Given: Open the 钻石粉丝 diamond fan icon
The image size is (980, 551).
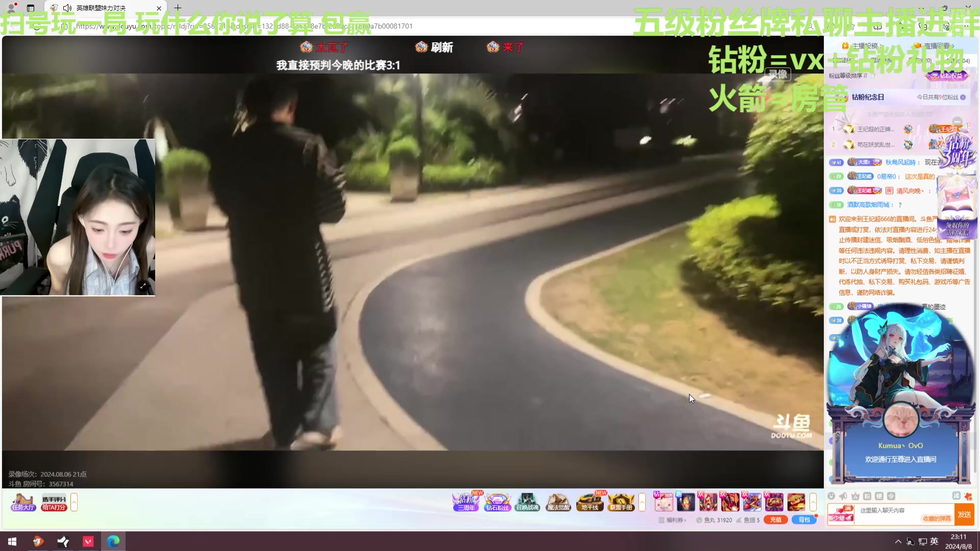Looking at the screenshot, I should [x=497, y=502].
